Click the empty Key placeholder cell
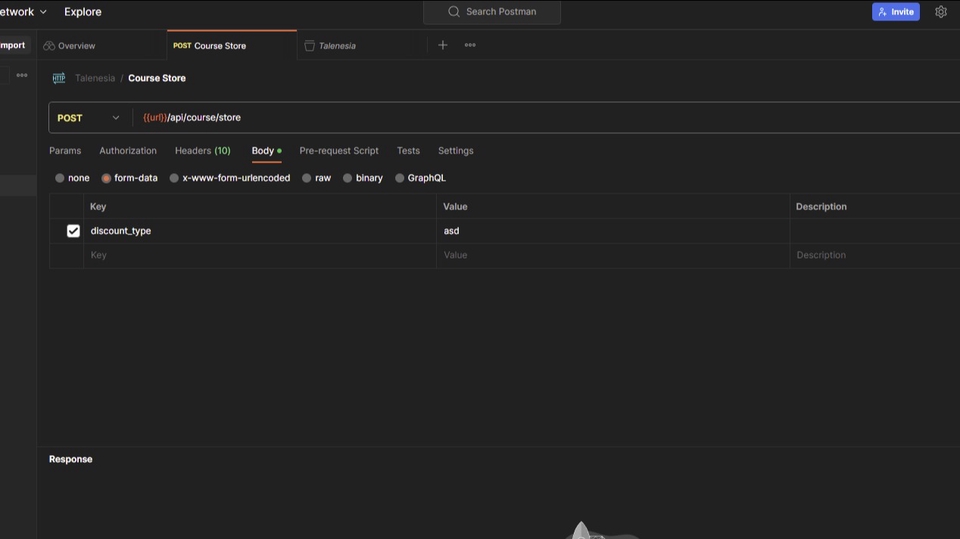This screenshot has height=539, width=960. [260, 255]
